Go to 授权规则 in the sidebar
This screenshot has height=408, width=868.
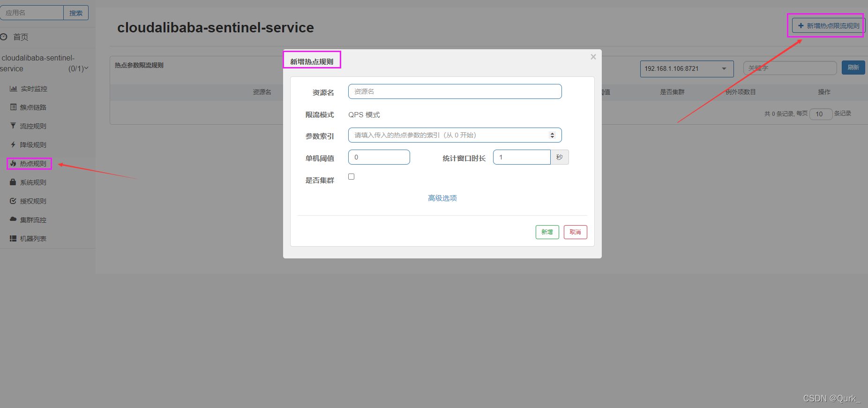pos(33,201)
